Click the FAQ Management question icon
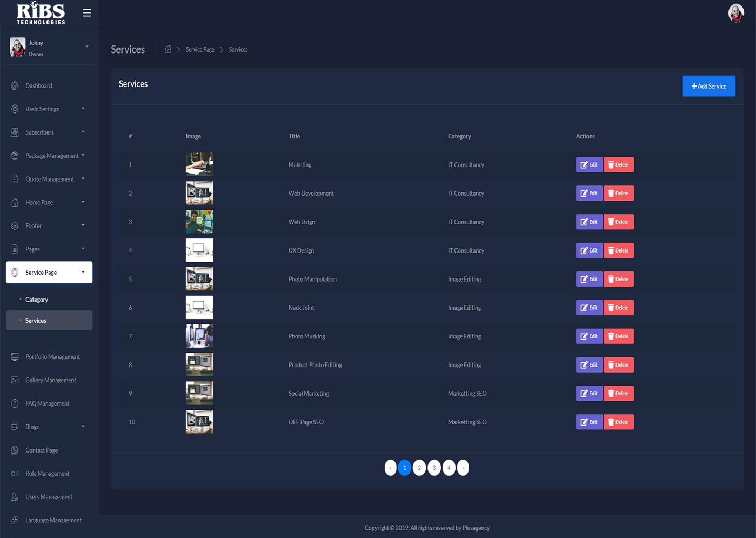 [15, 403]
